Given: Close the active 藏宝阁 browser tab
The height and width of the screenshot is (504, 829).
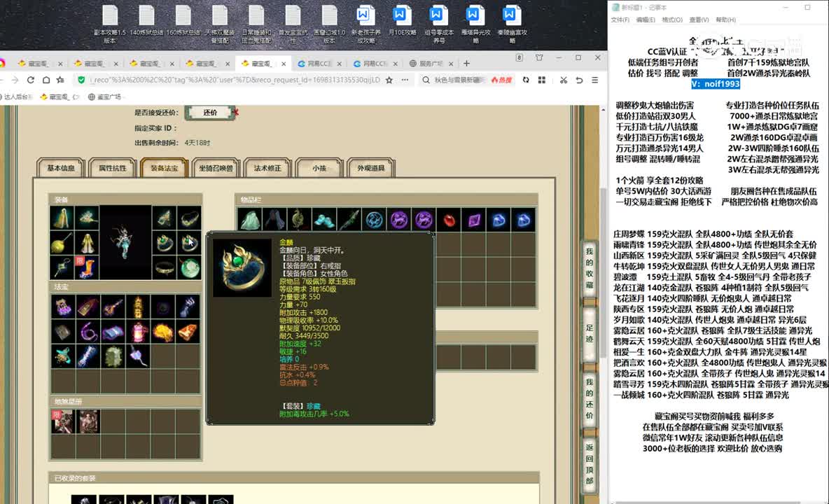Looking at the screenshot, I should point(284,64).
